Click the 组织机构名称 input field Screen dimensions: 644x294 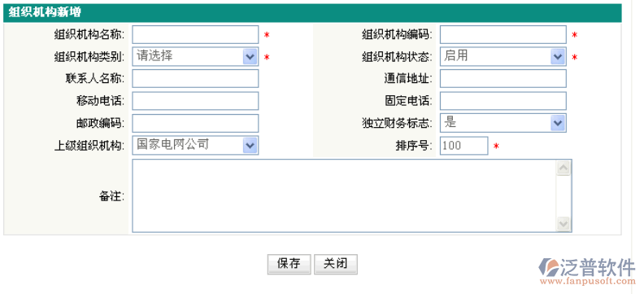tap(195, 34)
